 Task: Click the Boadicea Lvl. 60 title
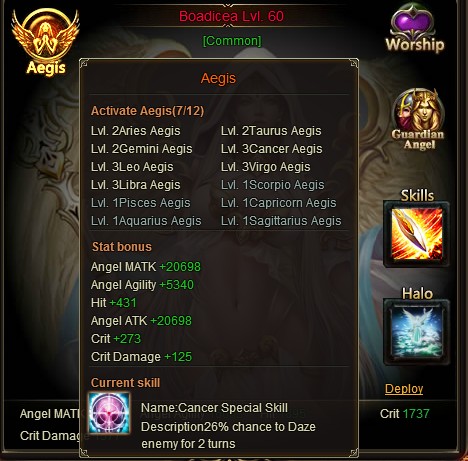pos(231,16)
